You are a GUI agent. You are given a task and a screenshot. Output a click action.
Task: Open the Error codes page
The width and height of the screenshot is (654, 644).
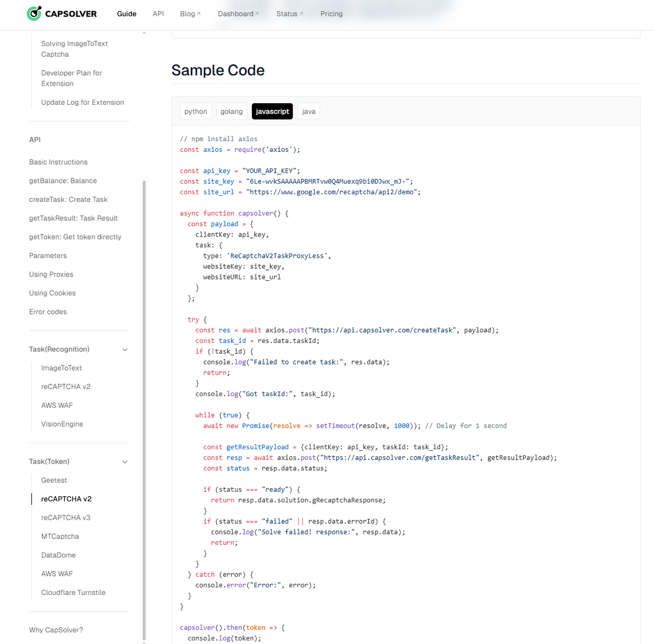coord(48,312)
